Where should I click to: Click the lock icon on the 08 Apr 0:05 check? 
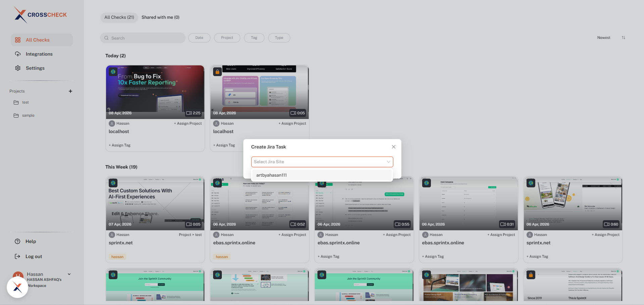pyautogui.click(x=217, y=72)
